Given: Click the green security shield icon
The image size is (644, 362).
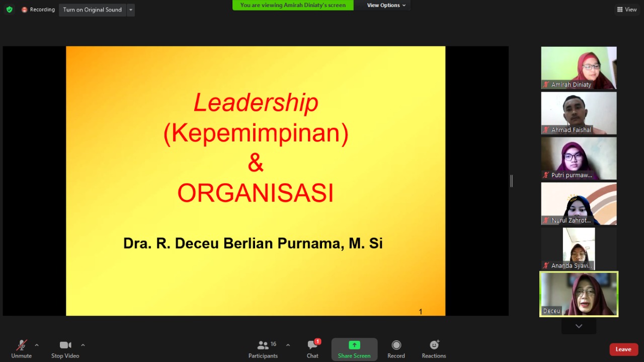Looking at the screenshot, I should coord(9,9).
